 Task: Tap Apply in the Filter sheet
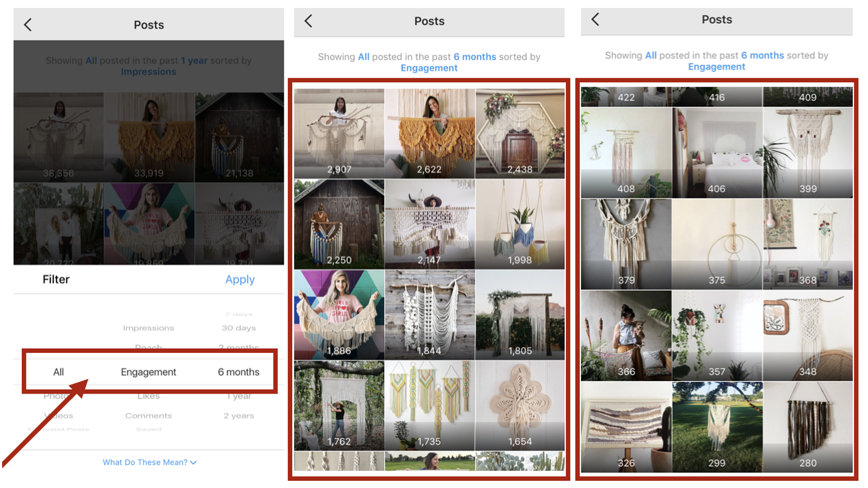click(240, 279)
